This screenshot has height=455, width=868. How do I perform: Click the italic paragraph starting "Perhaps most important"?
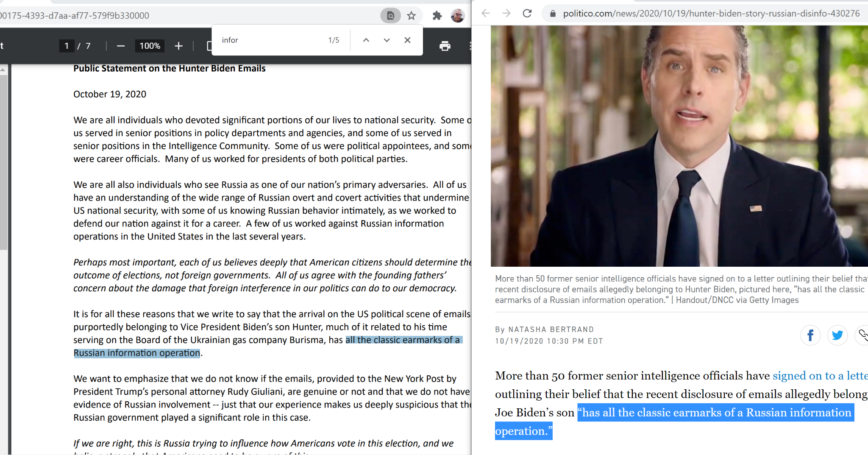(272, 275)
